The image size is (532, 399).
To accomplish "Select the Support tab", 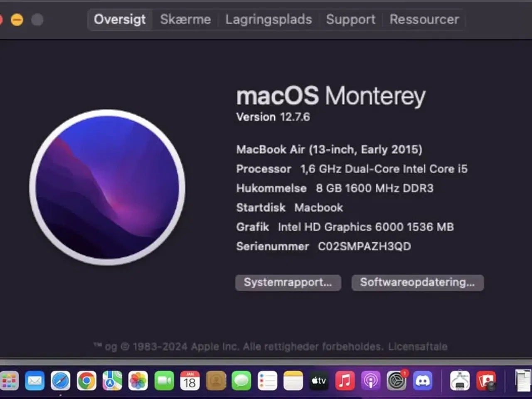I will (350, 19).
